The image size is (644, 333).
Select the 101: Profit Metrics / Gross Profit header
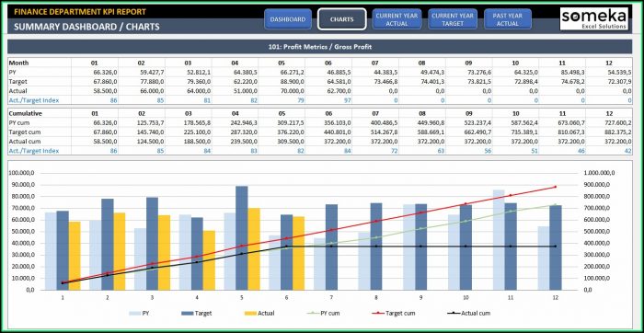pos(319,47)
